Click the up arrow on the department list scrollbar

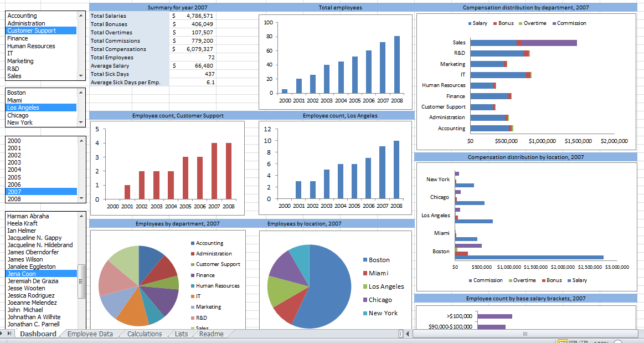(x=82, y=14)
